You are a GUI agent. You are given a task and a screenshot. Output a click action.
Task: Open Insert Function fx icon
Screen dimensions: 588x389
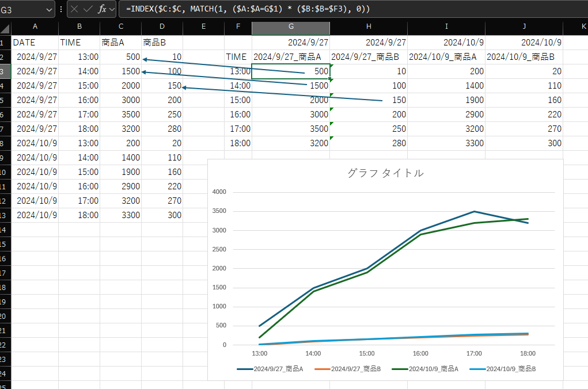point(102,9)
